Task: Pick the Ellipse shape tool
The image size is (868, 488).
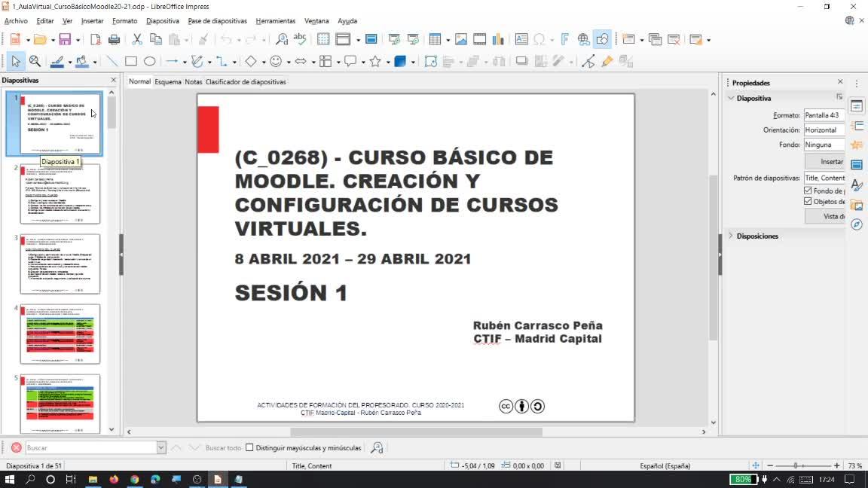Action: (x=149, y=62)
